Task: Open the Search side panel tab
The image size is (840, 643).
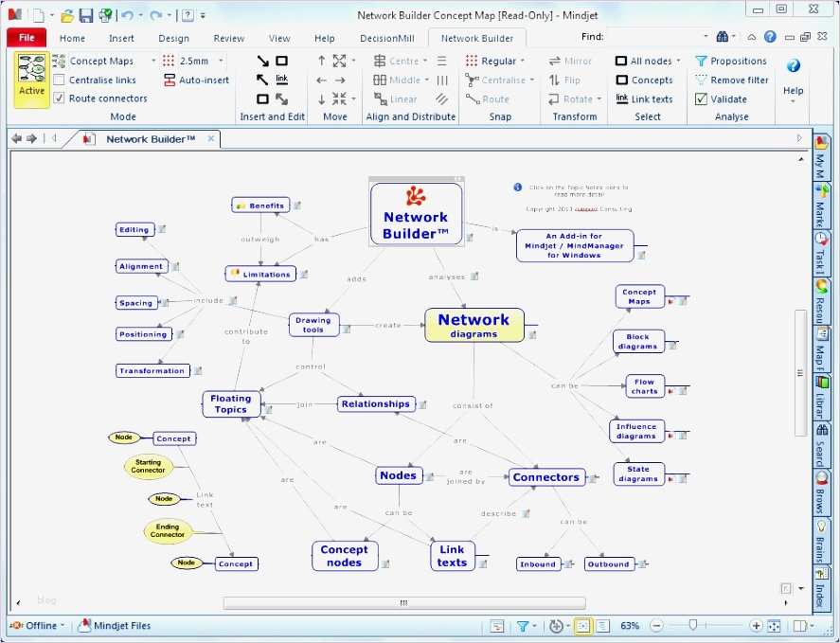Action: click(821, 444)
